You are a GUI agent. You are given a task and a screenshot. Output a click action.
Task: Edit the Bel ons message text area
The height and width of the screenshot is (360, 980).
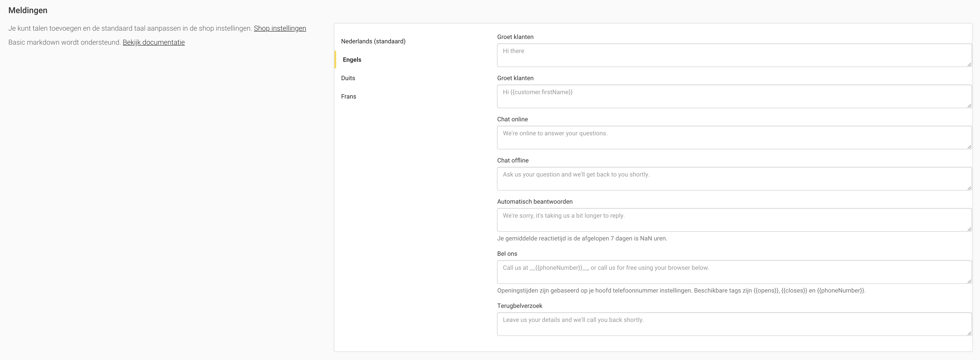click(734, 272)
